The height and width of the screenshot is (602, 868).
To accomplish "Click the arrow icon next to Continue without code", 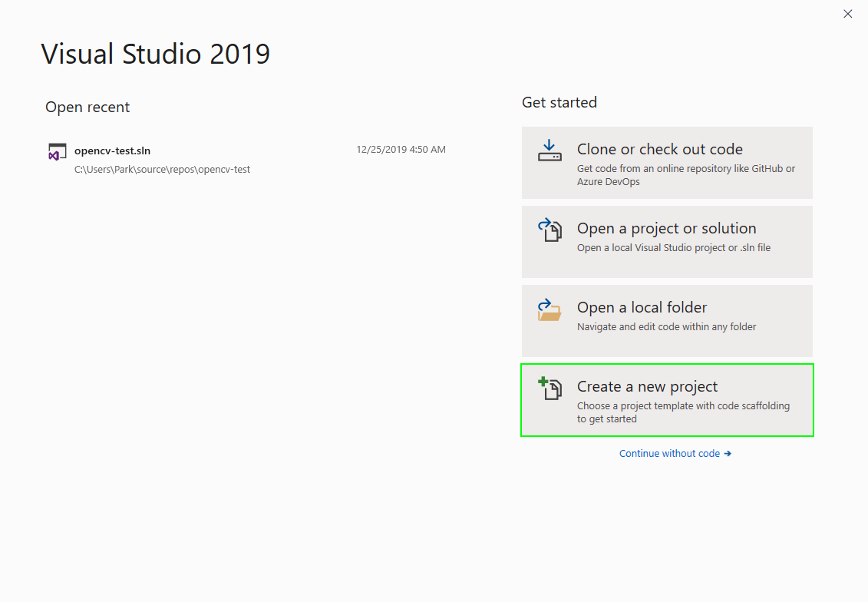I will [x=726, y=453].
